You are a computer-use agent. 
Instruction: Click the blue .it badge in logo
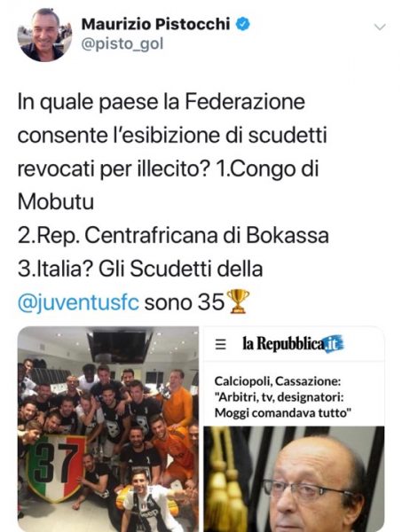pos(333,345)
